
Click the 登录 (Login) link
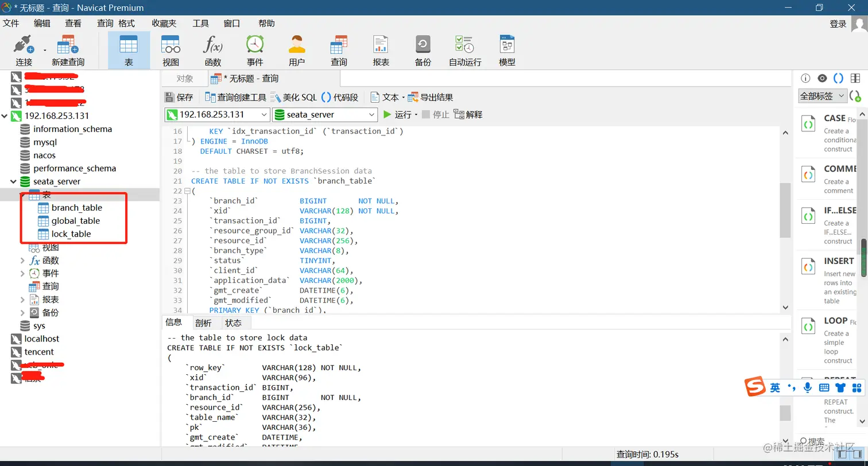point(838,24)
